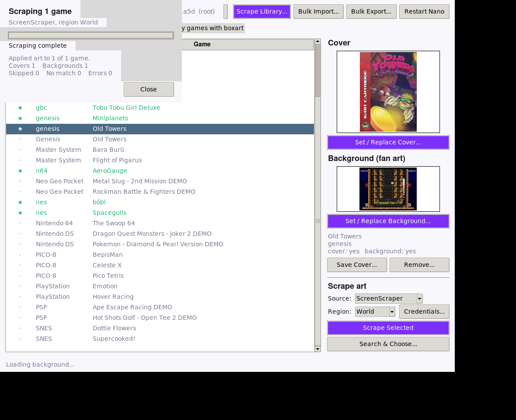Open the Bulk Import dialog
This screenshot has width=516, height=420.
318,11
